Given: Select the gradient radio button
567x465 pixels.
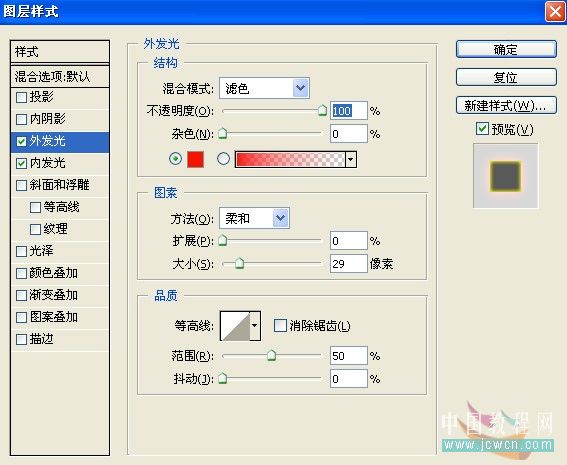Looking at the screenshot, I should (223, 159).
